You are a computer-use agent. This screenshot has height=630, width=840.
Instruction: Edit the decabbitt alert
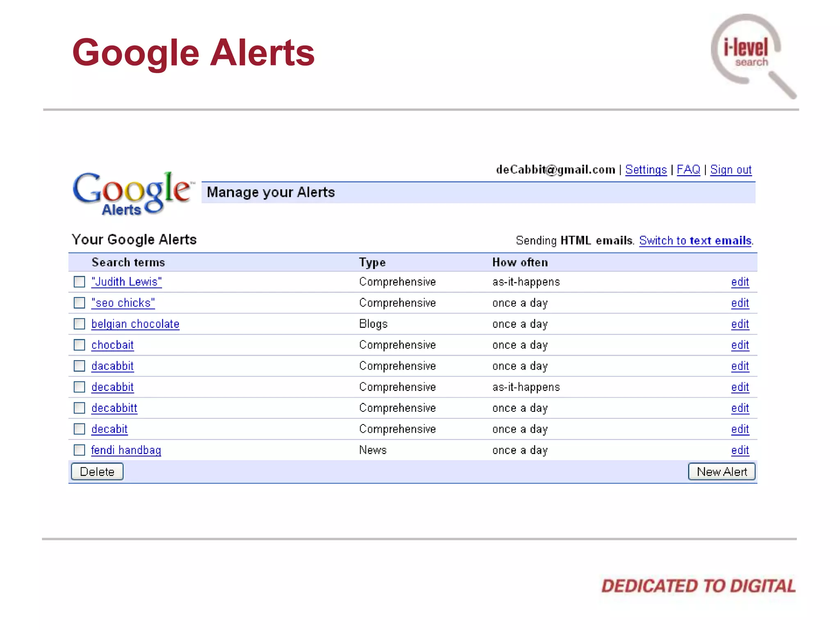740,408
